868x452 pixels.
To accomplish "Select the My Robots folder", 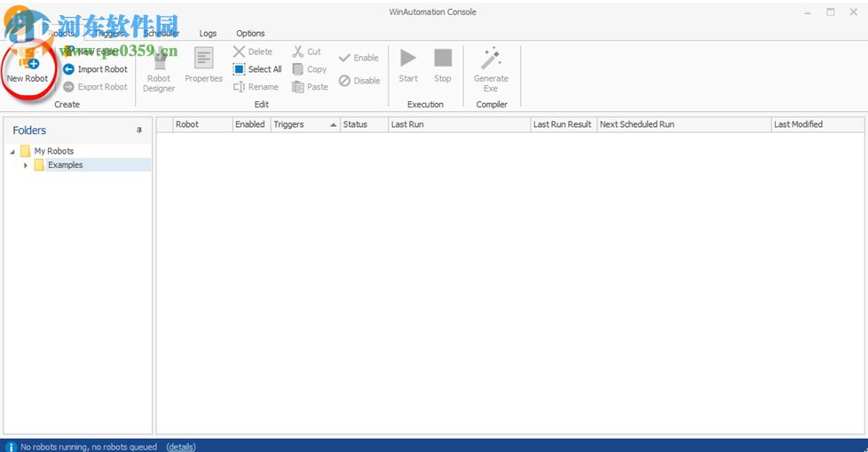I will [x=54, y=151].
